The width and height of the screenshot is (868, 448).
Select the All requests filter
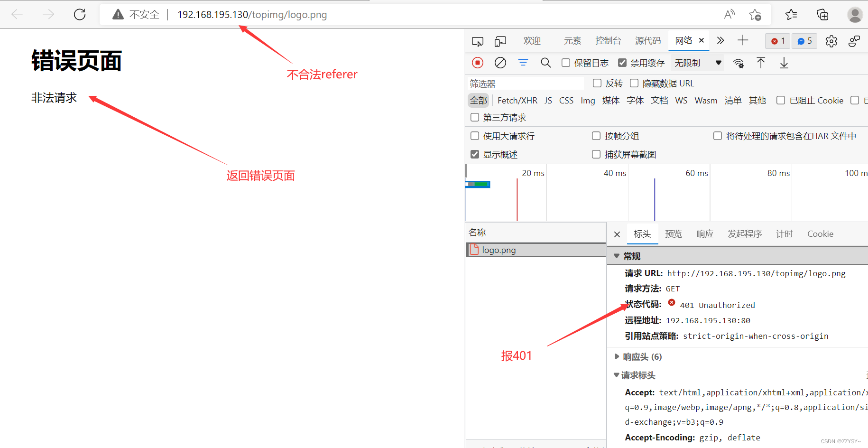point(479,101)
